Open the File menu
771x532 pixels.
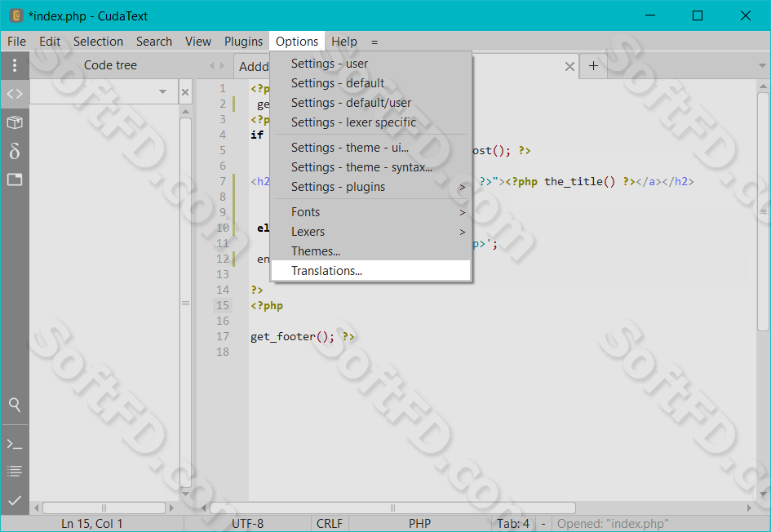16,42
